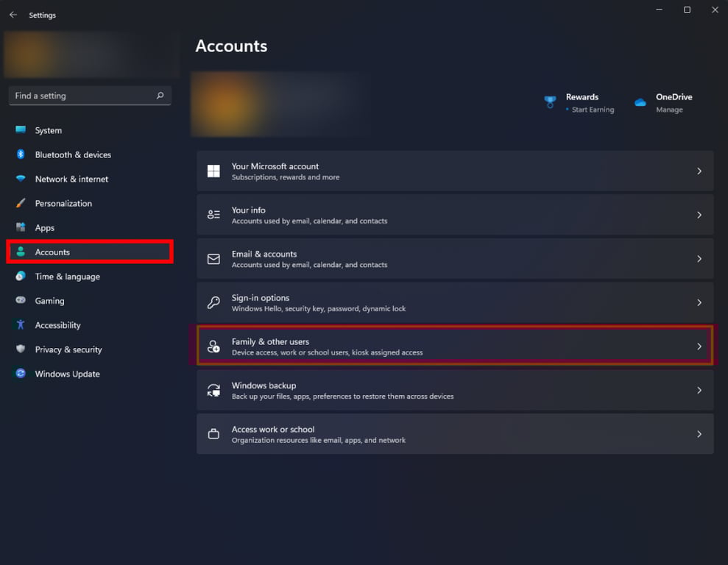The image size is (728, 565).
Task: Select the System icon in sidebar
Action: pos(20,130)
